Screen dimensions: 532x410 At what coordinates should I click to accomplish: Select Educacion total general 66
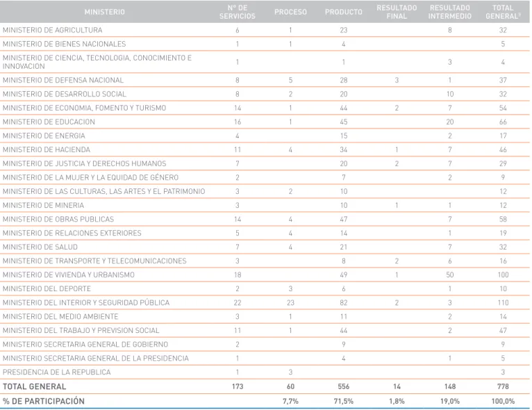pos(503,122)
